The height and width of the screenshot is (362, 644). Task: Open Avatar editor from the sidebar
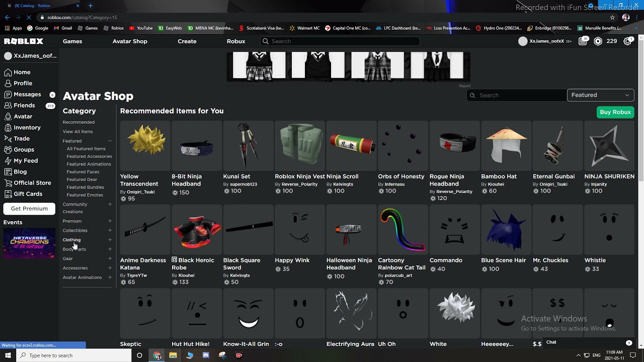pos(19,116)
